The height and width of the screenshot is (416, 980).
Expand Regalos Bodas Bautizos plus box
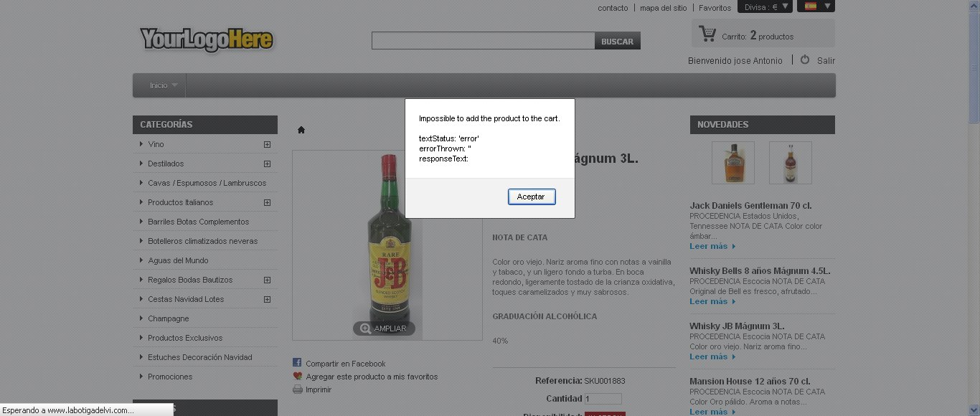(267, 280)
